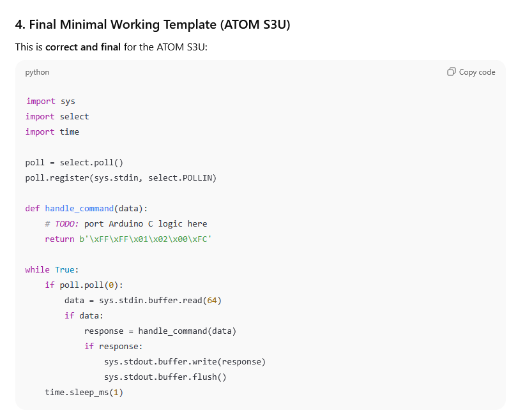The image size is (525, 420).
Task: Click the sys.stdout.buffer.write(response) line
Action: (185, 361)
